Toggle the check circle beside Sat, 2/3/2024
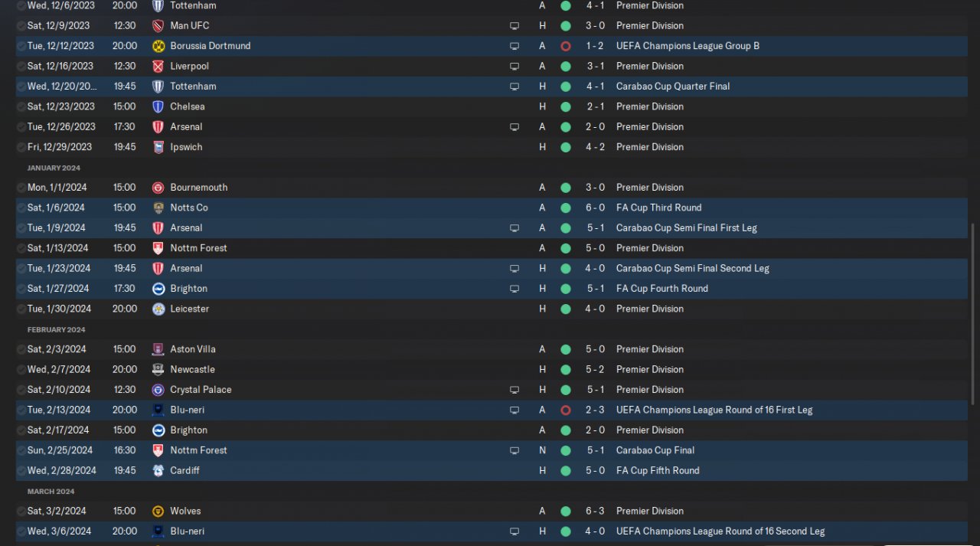The image size is (980, 546). point(21,349)
